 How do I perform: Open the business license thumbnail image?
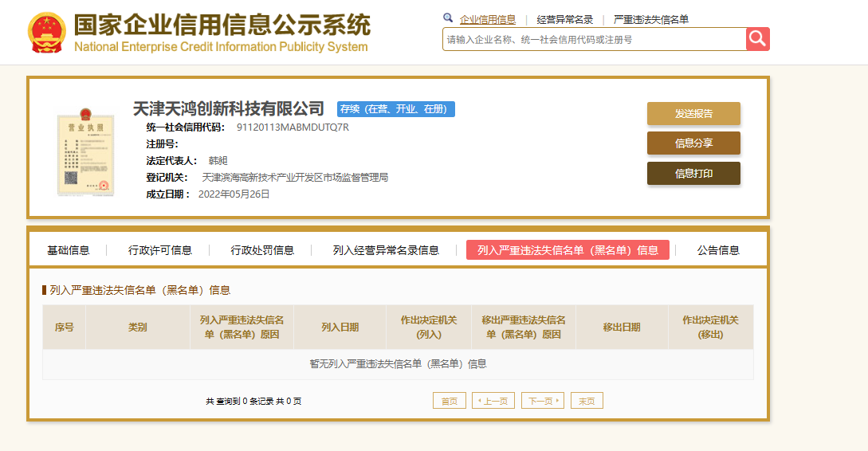(86, 153)
